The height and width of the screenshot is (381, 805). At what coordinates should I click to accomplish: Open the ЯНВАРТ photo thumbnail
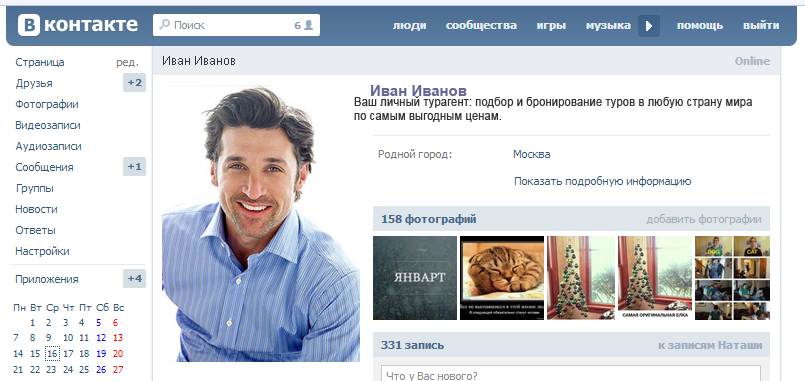415,278
